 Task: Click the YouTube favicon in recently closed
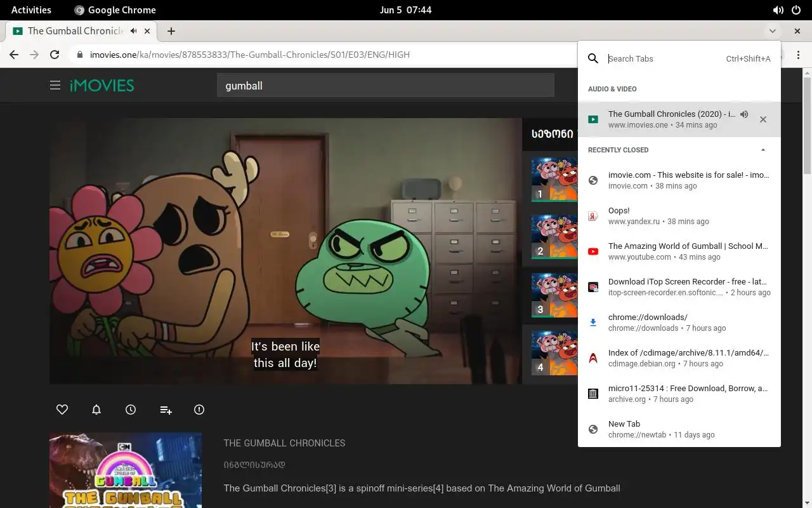click(x=593, y=251)
